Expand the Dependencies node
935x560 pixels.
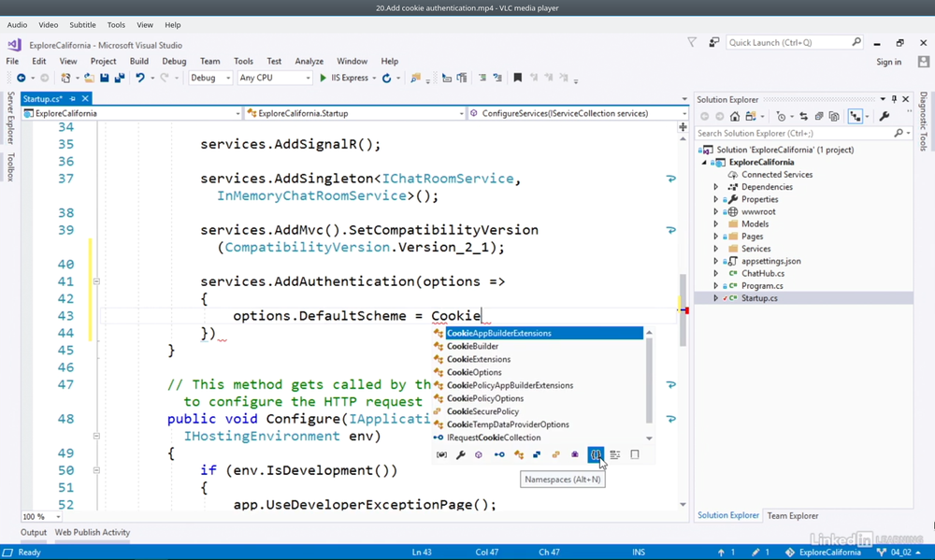[716, 187]
